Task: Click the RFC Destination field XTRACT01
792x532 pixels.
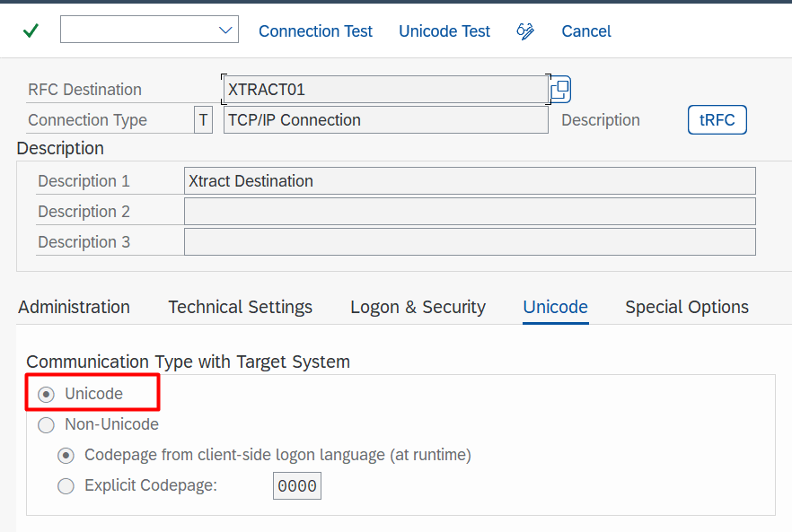Action: [384, 90]
